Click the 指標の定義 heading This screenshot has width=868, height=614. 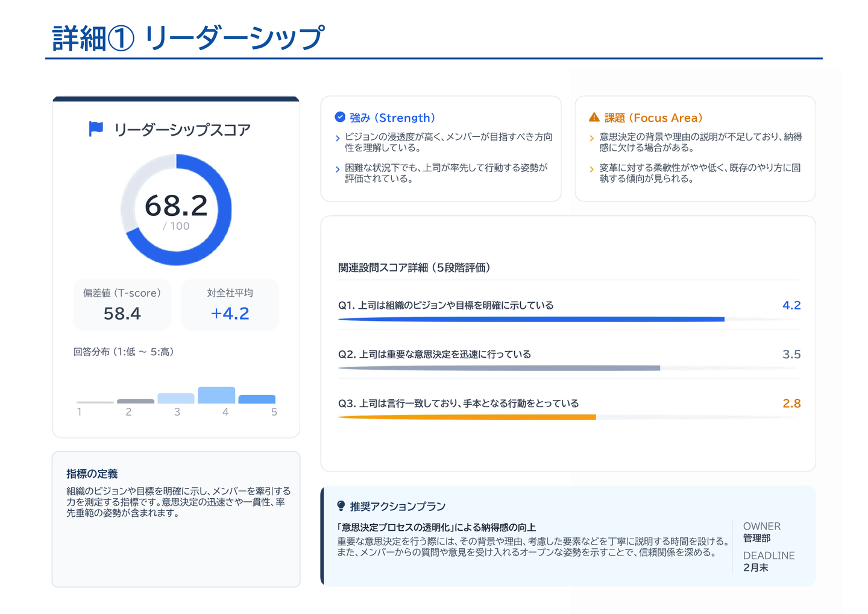(92, 473)
